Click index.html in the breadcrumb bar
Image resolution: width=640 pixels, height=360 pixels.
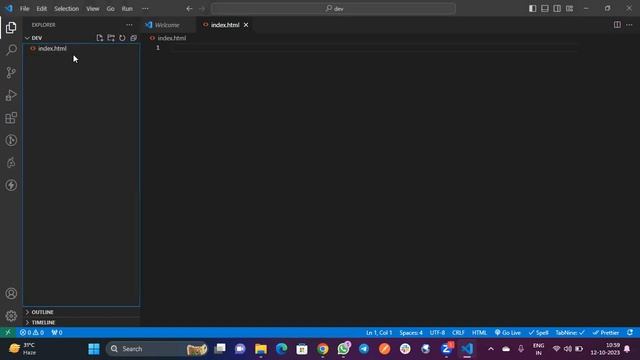172,38
